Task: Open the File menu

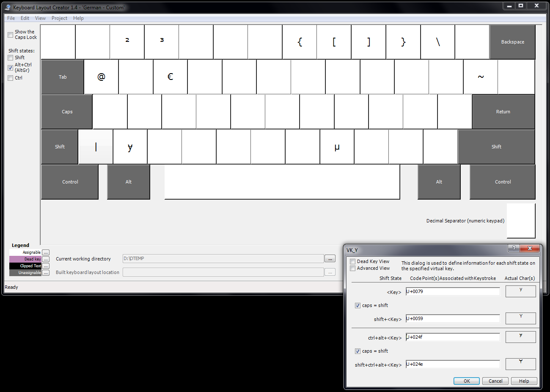Action: click(11, 18)
